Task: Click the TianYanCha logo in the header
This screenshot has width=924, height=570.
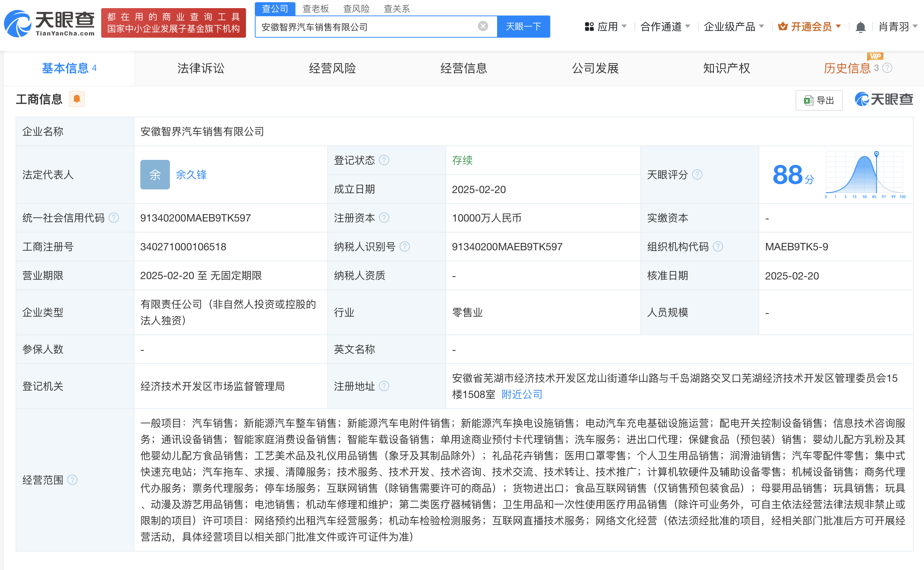Action: (49, 23)
